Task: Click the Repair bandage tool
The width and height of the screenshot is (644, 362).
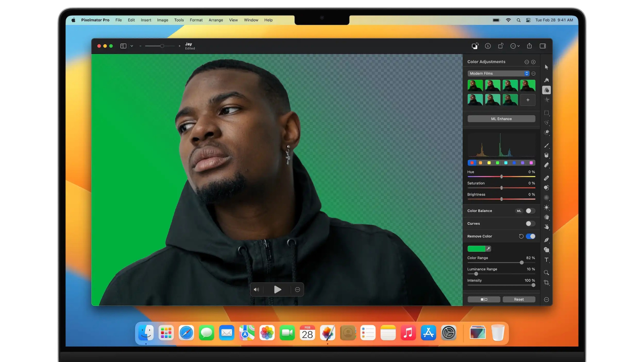Action: coord(546,178)
